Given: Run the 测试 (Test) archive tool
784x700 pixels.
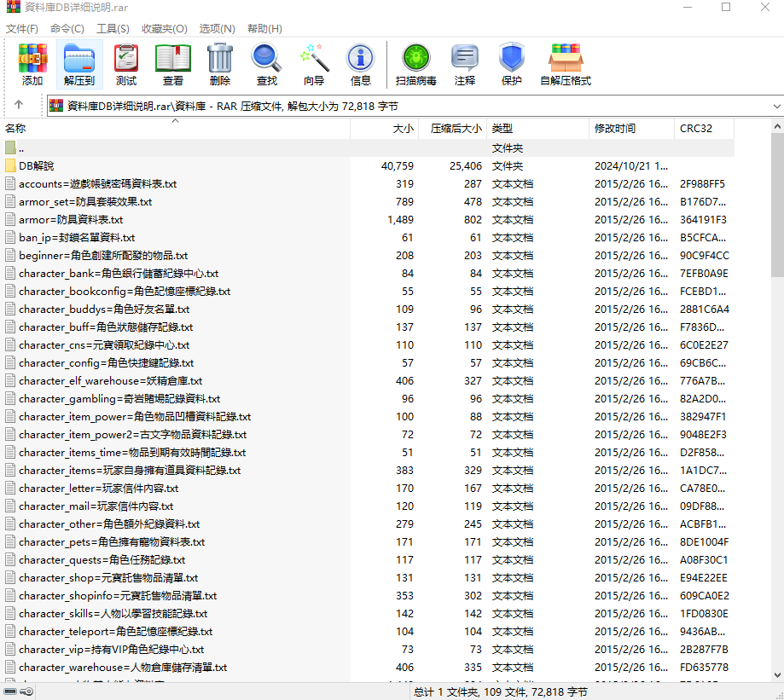Looking at the screenshot, I should tap(126, 64).
